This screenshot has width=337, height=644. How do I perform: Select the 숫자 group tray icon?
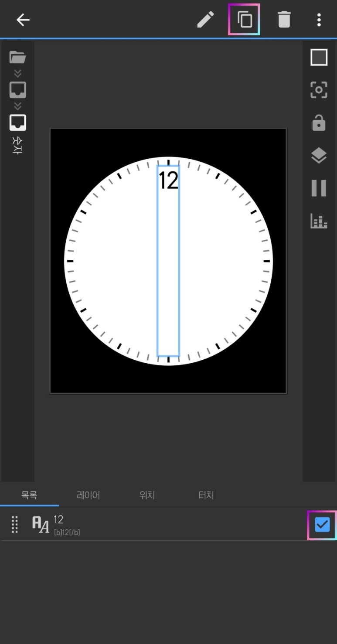pos(18,123)
